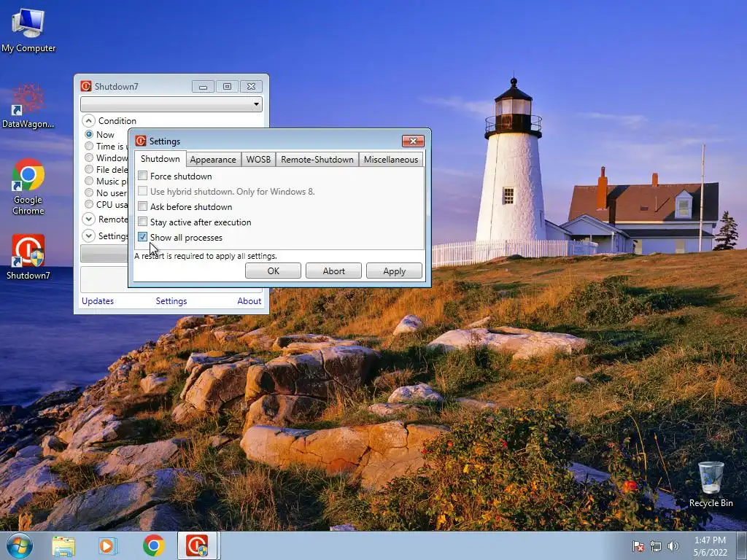Image resolution: width=747 pixels, height=560 pixels.
Task: Select the CPU usage condition radio button
Action: click(x=89, y=204)
